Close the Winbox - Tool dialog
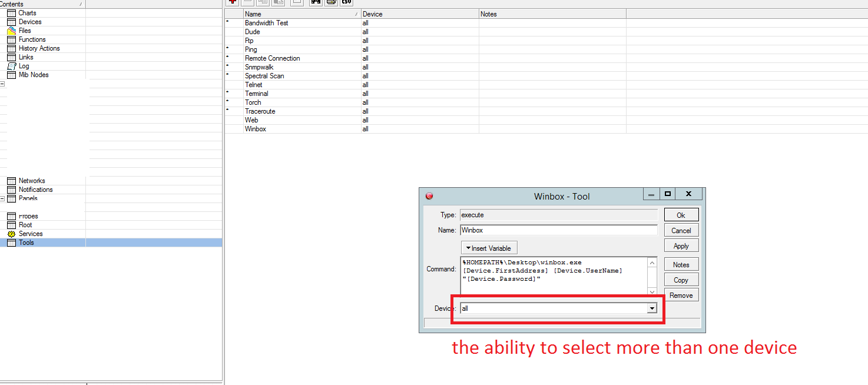 [x=688, y=194]
